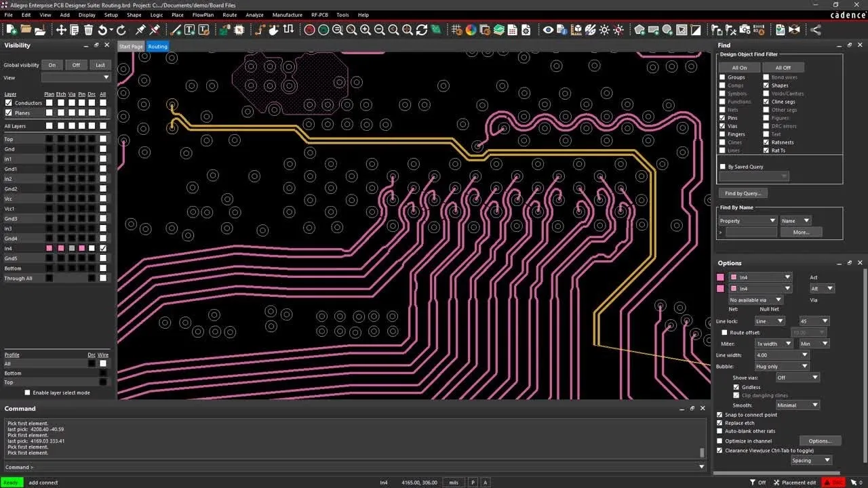Toggle the Conductors layer checkbox
The image size is (868, 488).
(8, 103)
